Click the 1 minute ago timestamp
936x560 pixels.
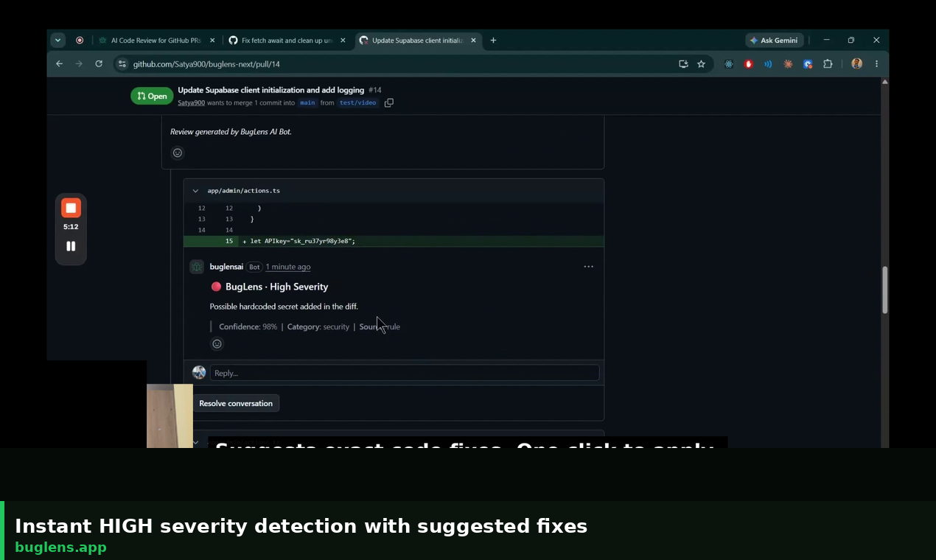coord(288,267)
